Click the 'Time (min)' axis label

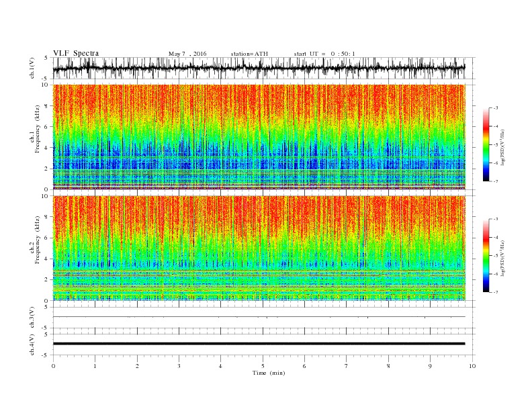269,373
